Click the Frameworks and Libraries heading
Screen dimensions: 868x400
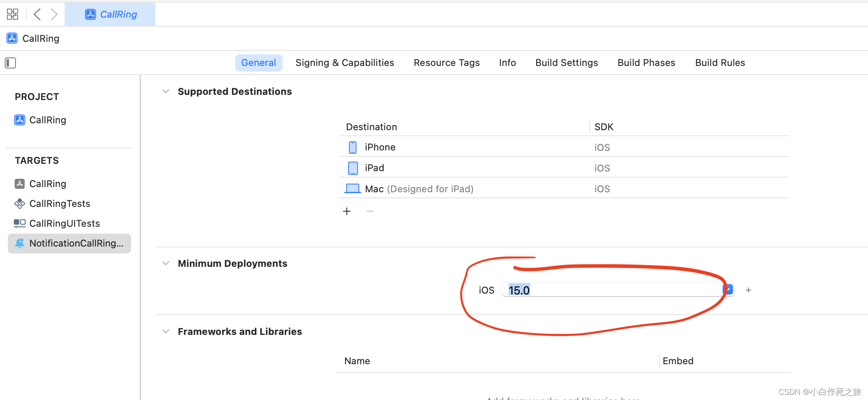coord(240,331)
